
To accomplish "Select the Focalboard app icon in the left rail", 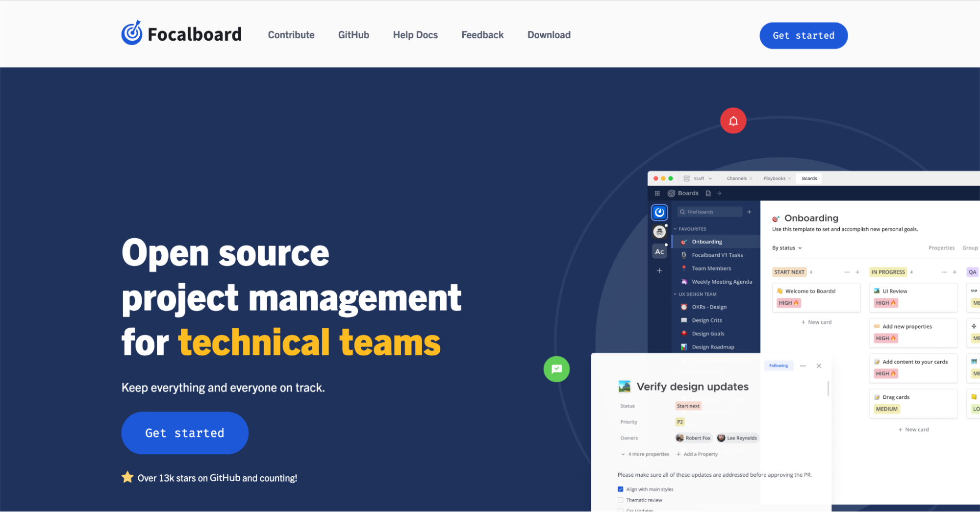I will pos(659,212).
